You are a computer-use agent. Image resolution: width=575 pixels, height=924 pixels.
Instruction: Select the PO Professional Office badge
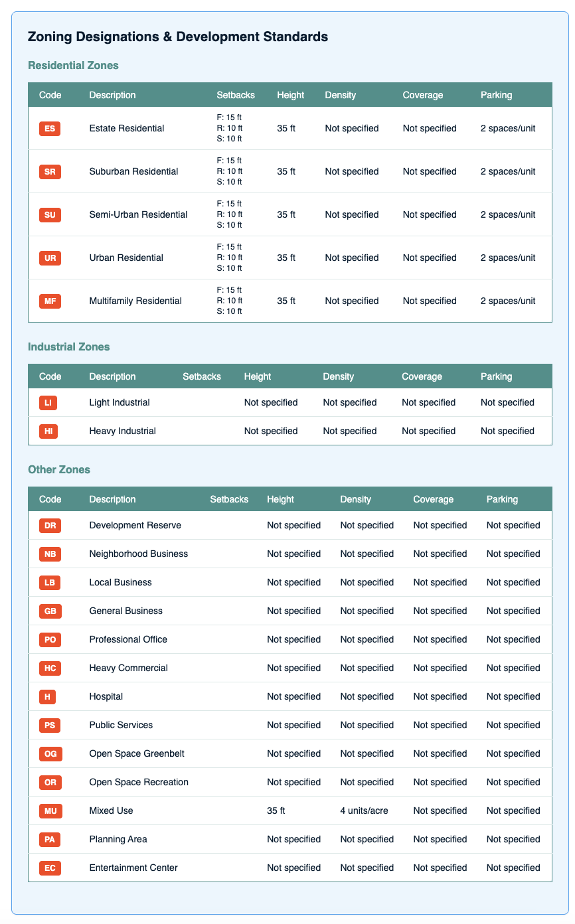click(x=49, y=639)
